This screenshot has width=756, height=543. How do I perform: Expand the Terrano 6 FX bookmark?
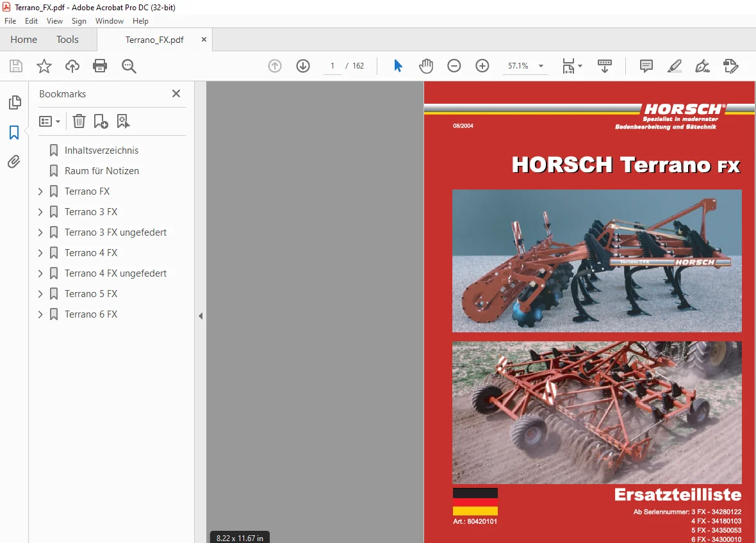tap(40, 314)
